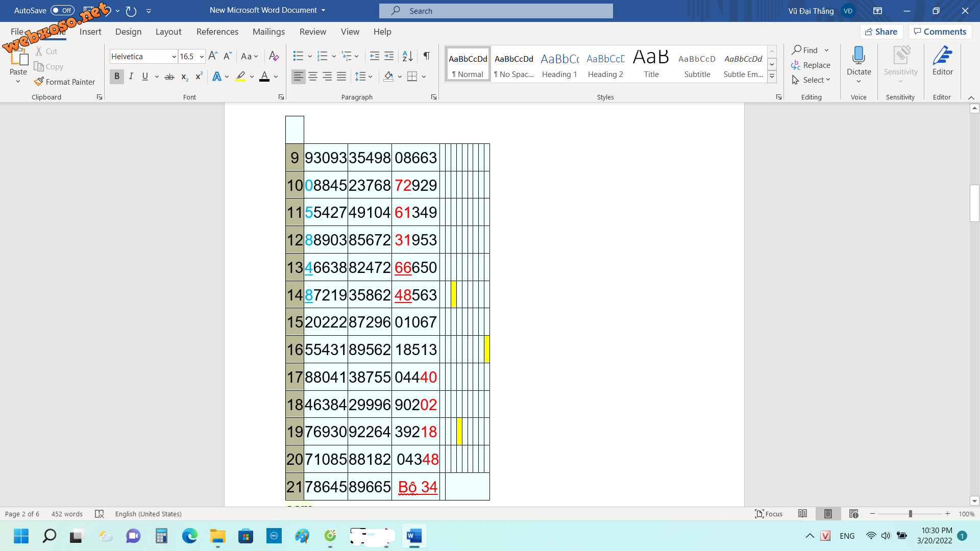Click the Shading paint bucket icon

coord(388,77)
